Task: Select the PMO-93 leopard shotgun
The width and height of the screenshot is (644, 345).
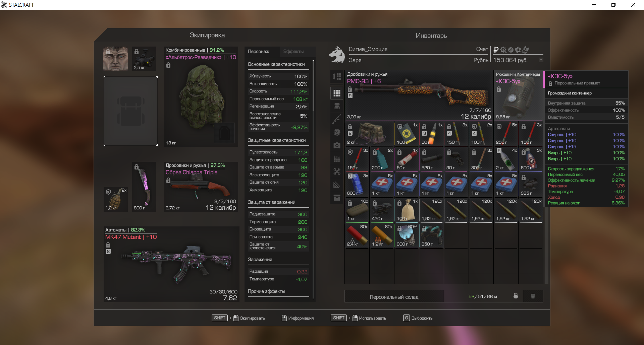Action: click(x=419, y=95)
